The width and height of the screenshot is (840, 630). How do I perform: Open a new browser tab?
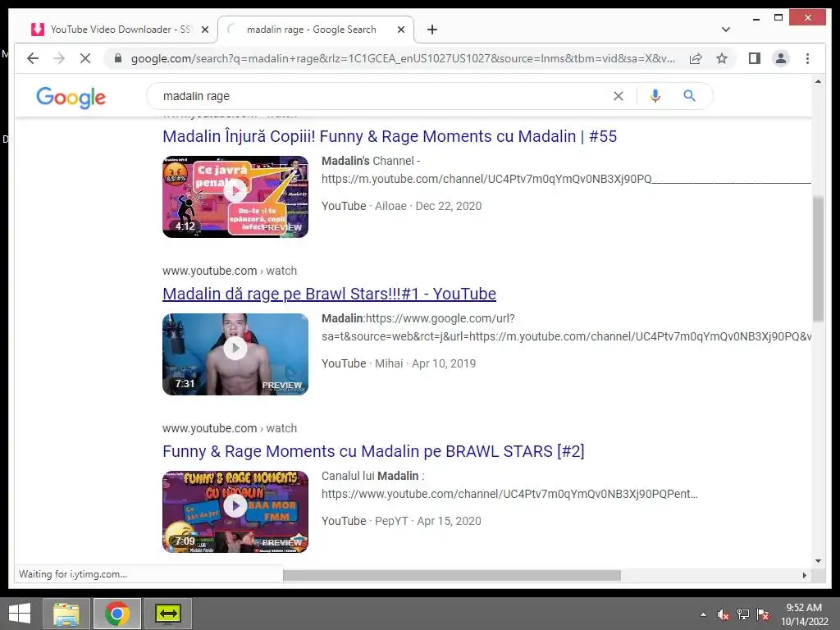[431, 30]
